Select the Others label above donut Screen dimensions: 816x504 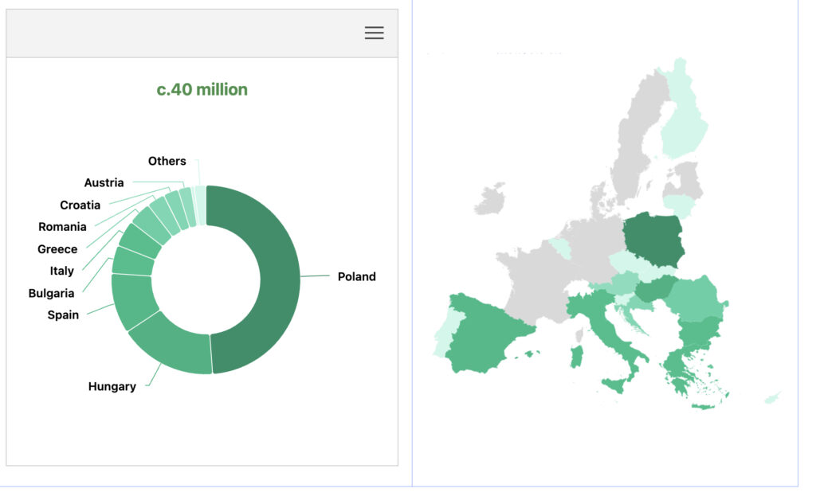[167, 162]
